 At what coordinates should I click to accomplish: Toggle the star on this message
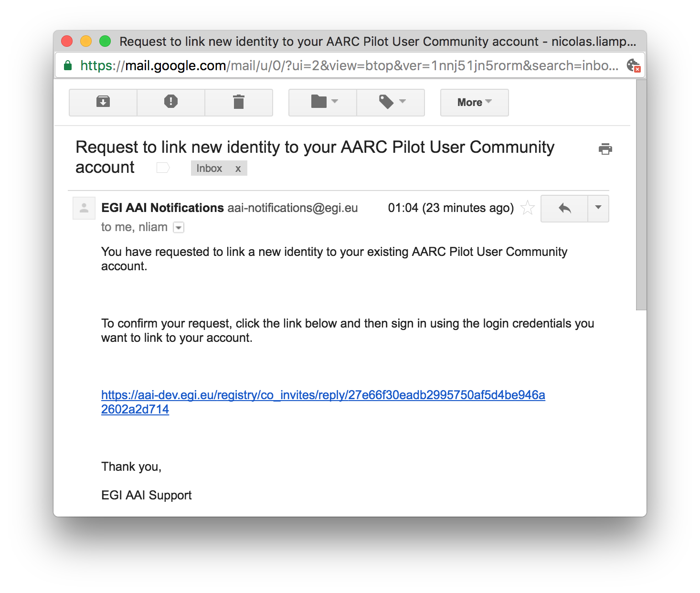click(x=528, y=208)
